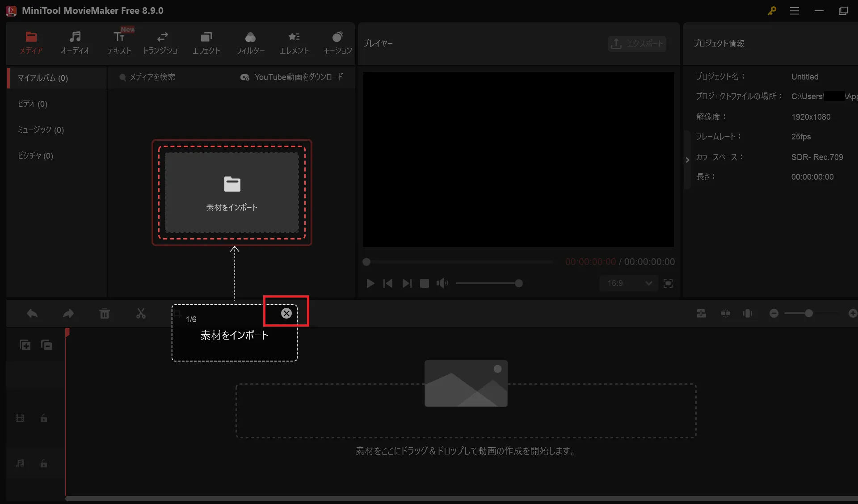The width and height of the screenshot is (858, 504).
Task: Click the timeline drag-and-drop placeholder image
Action: 466,383
